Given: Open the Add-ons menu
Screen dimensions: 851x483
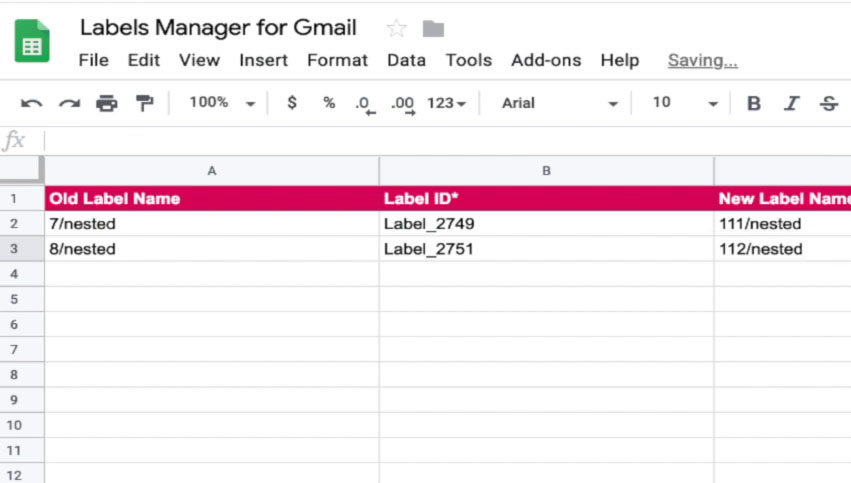Looking at the screenshot, I should (x=546, y=60).
